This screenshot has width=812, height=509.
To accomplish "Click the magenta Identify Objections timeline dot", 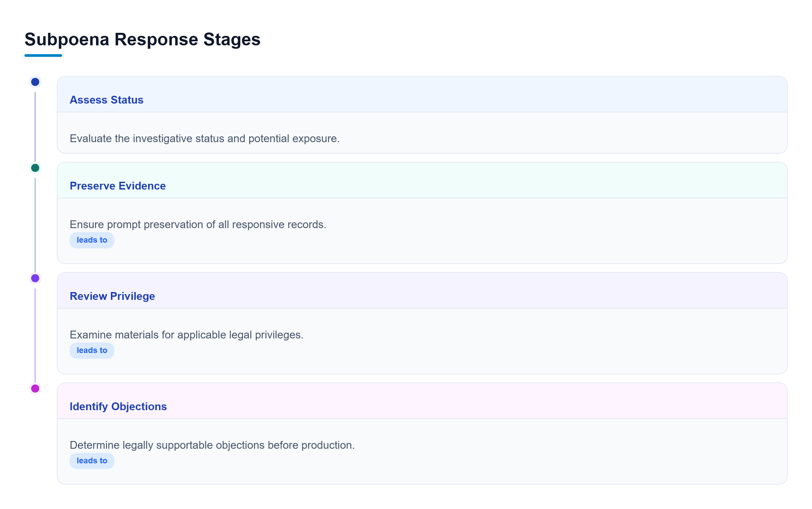I will (35, 389).
